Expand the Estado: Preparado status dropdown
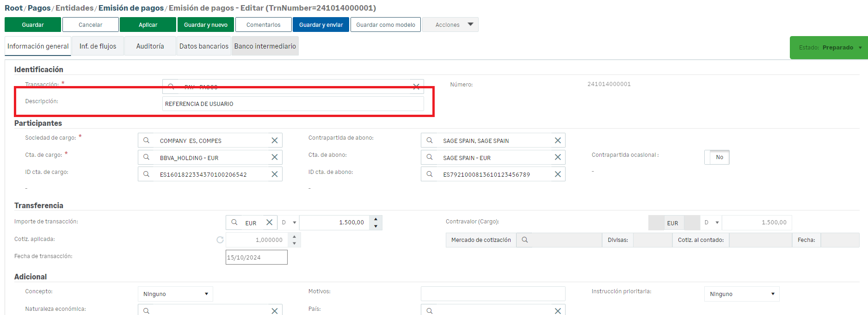The width and height of the screenshot is (868, 315). [860, 48]
